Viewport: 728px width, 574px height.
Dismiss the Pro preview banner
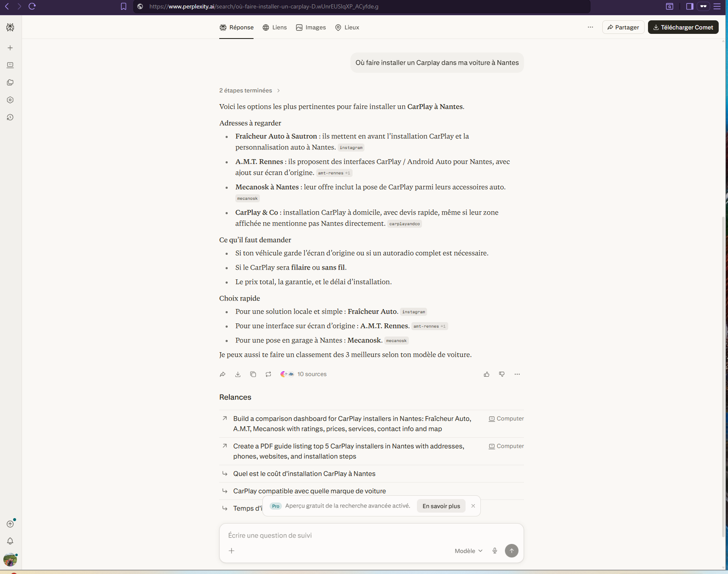[473, 506]
